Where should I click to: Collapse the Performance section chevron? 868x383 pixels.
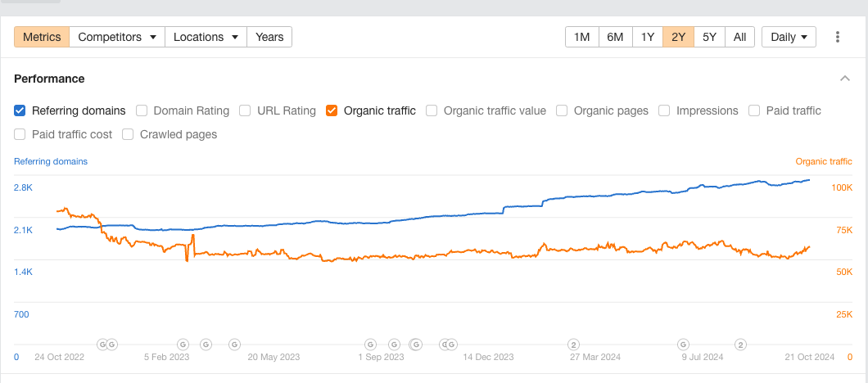click(845, 79)
